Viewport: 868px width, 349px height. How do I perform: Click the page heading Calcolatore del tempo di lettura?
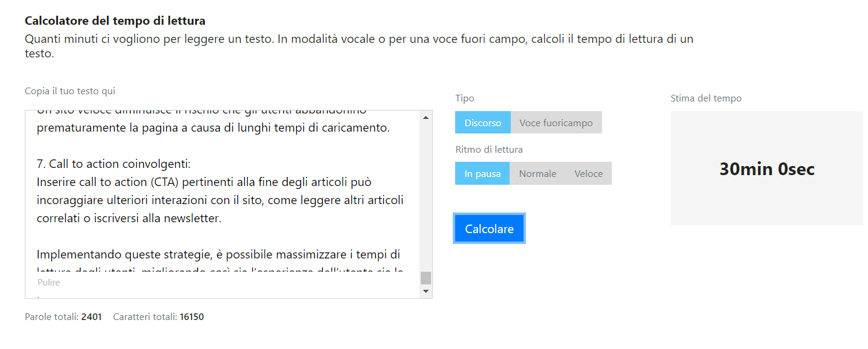click(x=115, y=20)
